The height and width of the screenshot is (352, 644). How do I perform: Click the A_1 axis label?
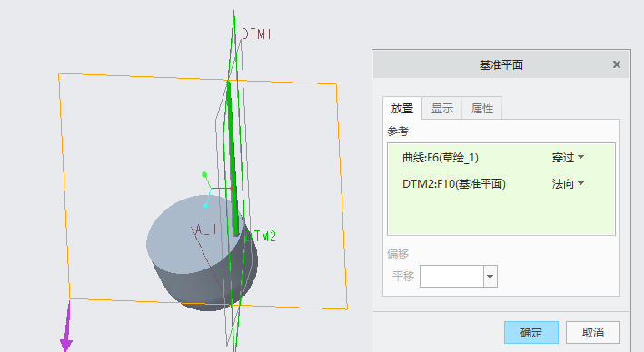coord(205,230)
